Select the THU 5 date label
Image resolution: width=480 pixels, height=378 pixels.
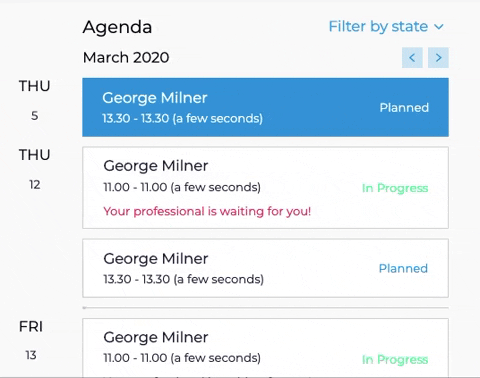click(34, 101)
